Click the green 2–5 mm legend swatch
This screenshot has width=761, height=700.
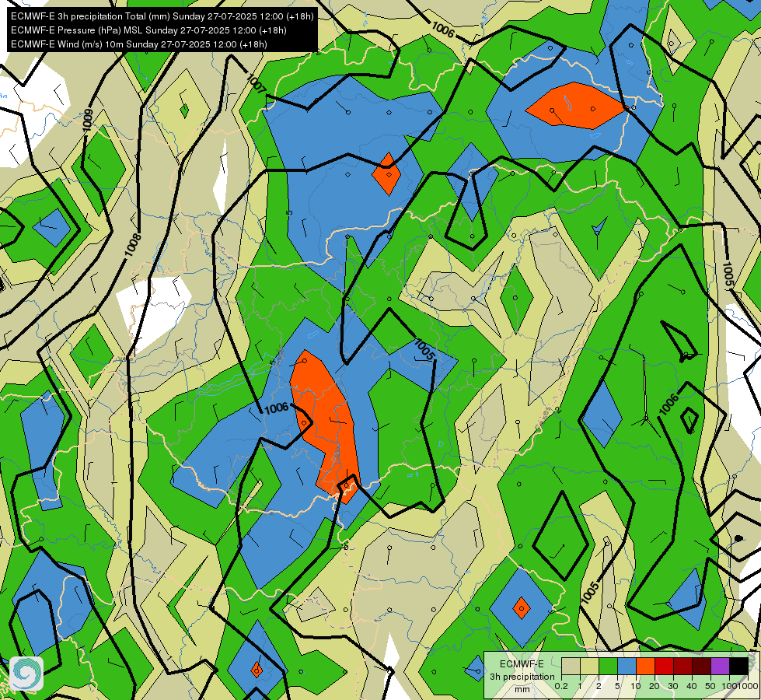tap(608, 667)
